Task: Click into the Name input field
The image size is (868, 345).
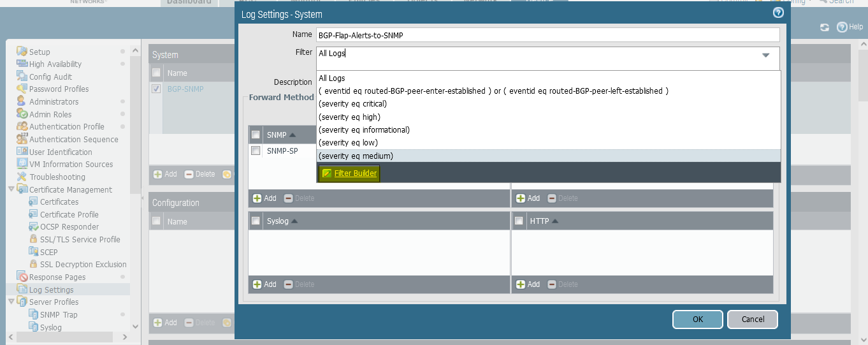Action: pos(547,35)
